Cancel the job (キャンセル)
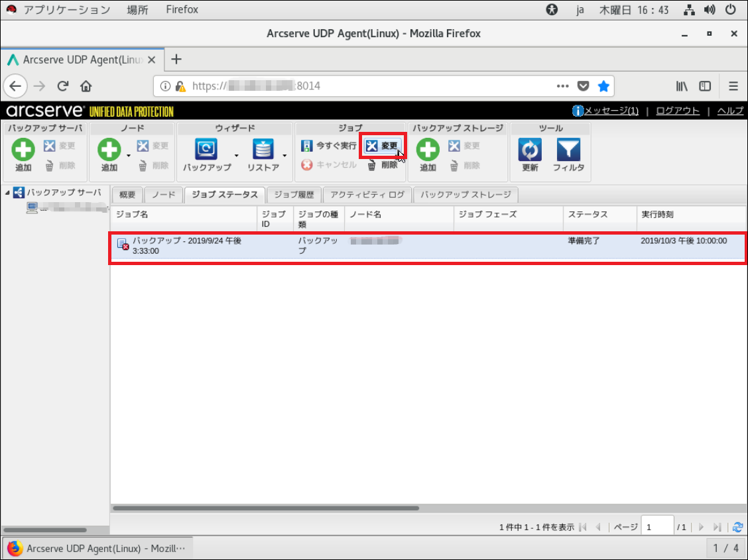The height and width of the screenshot is (560, 748). tap(329, 164)
